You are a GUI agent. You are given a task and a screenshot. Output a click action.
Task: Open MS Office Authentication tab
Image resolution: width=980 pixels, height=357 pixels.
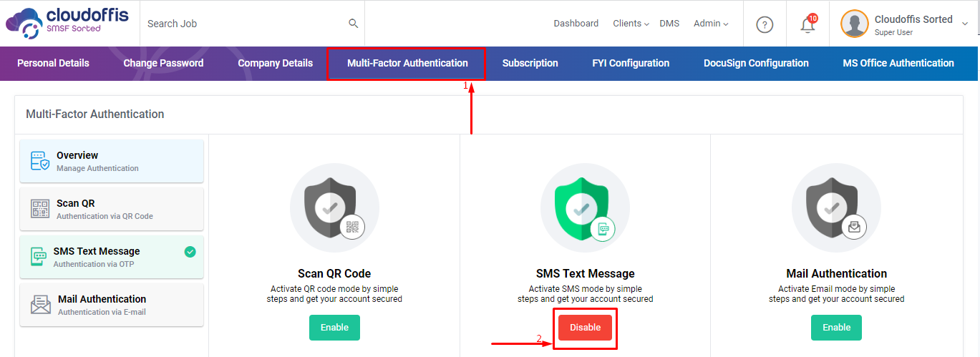[898, 63]
